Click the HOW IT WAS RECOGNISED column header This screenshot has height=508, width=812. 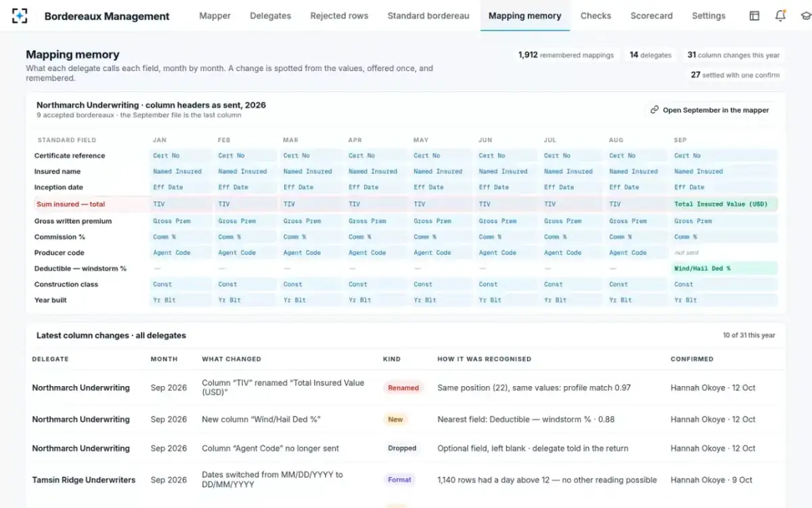[484, 359]
